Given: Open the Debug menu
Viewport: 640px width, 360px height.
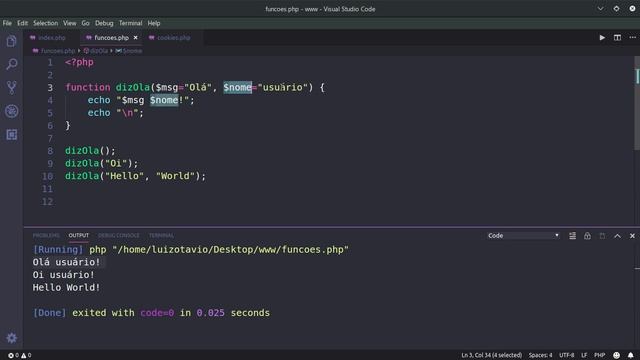Looking at the screenshot, I should click(x=104, y=23).
